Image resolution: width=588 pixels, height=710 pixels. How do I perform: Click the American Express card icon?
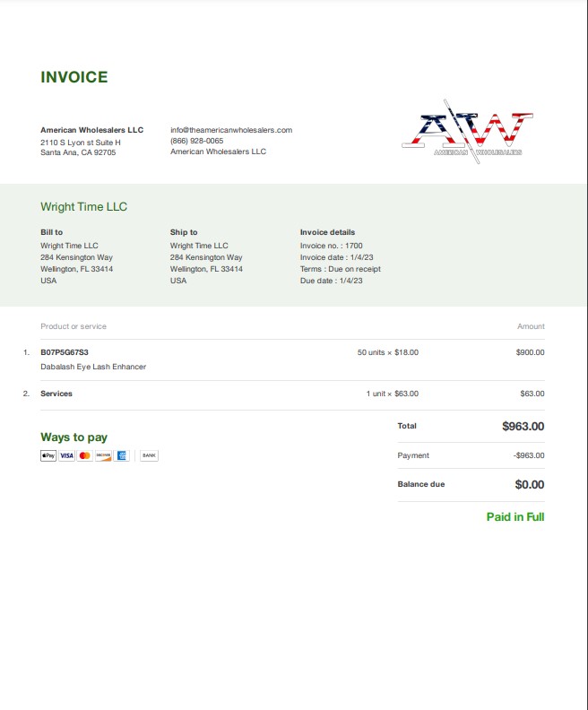pos(121,455)
